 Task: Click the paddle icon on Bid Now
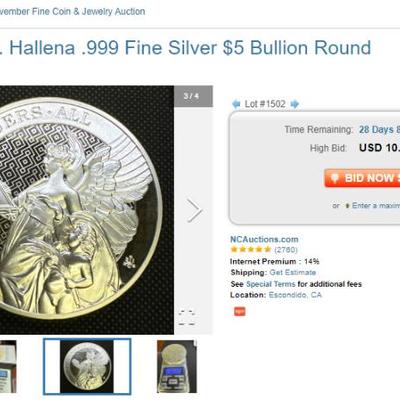(x=335, y=178)
